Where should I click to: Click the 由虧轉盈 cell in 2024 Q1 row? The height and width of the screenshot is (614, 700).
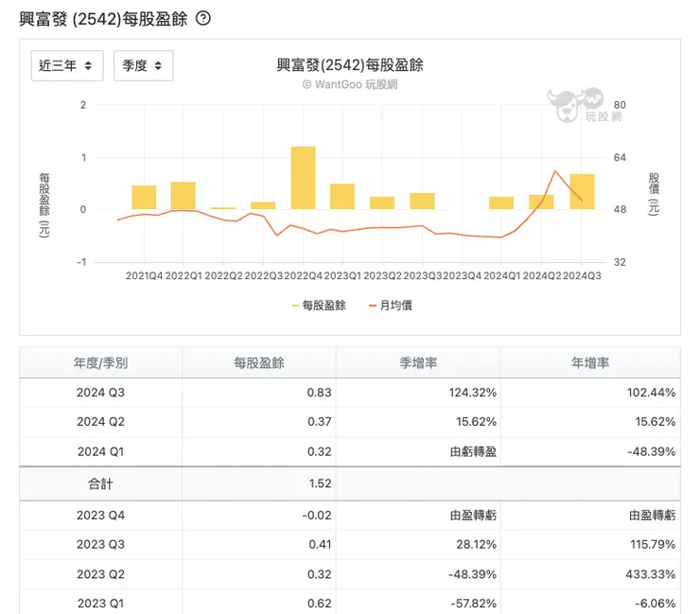(473, 452)
